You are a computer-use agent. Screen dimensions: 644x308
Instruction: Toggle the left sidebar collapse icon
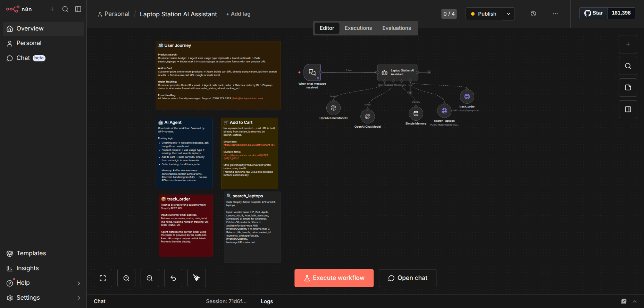[x=78, y=9]
